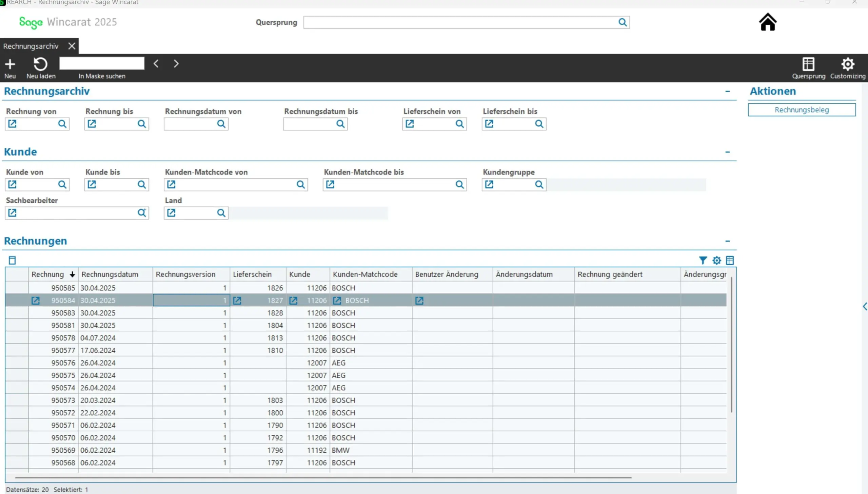
Task: Open Customizing gear in toolbar
Action: click(x=847, y=64)
